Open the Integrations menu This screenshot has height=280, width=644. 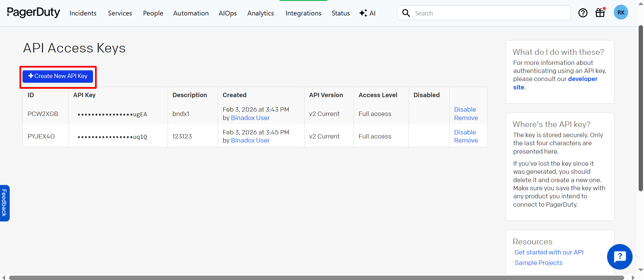pos(304,13)
